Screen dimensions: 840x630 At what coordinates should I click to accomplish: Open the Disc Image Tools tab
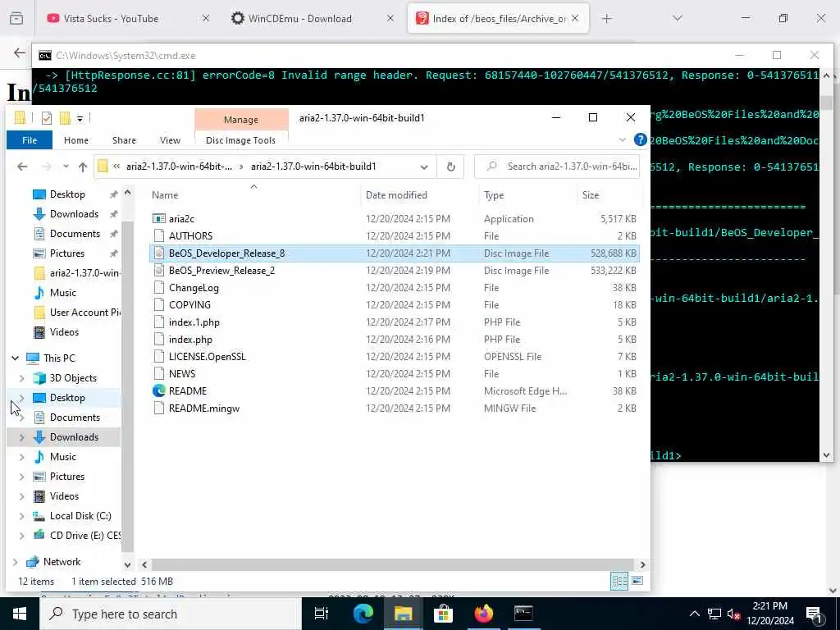(240, 140)
